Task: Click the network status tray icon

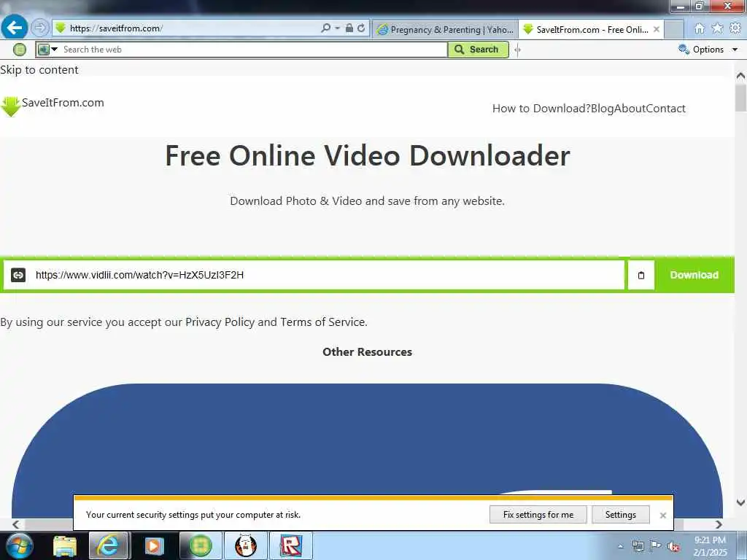Action: coord(638,546)
